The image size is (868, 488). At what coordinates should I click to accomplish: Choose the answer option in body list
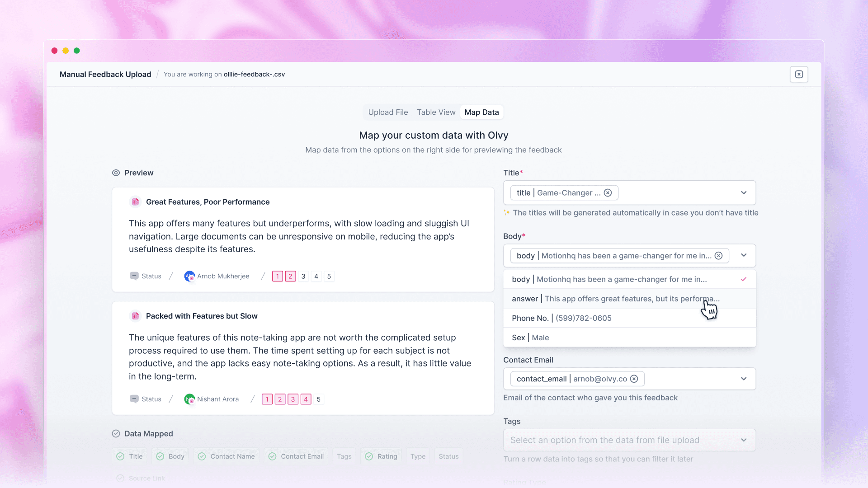[x=615, y=299]
